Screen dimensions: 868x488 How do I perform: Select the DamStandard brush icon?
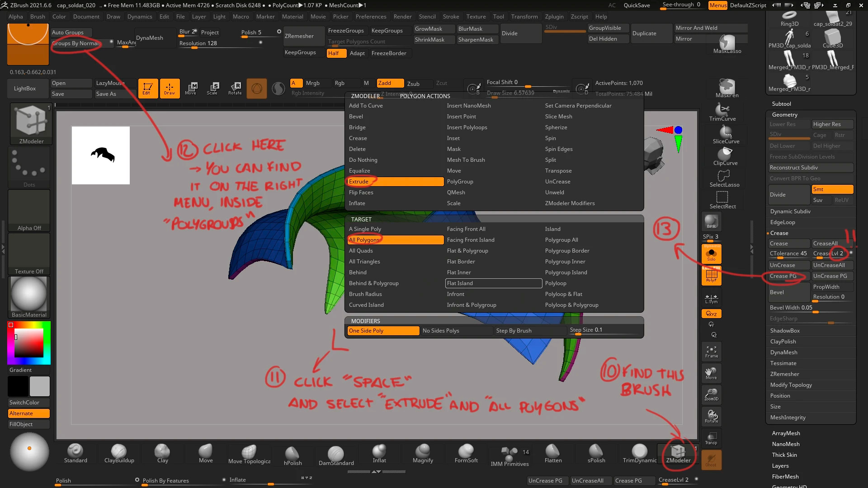(x=336, y=453)
